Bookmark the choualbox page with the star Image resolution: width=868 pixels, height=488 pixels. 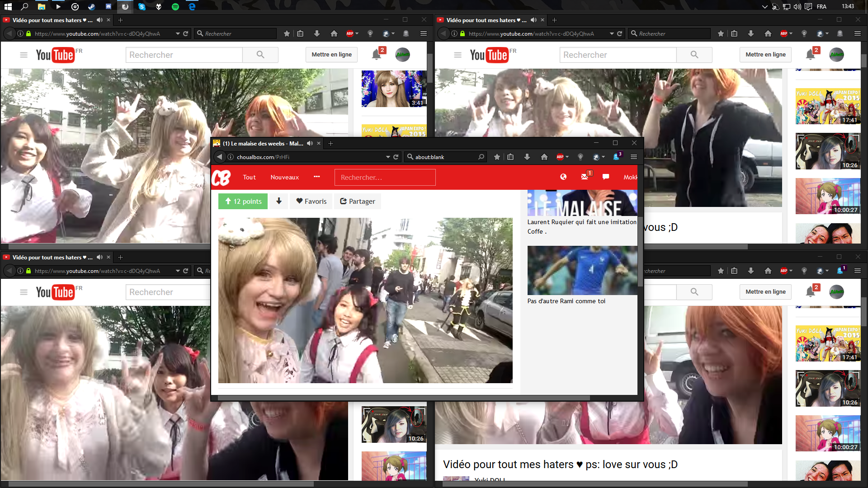[x=497, y=157]
